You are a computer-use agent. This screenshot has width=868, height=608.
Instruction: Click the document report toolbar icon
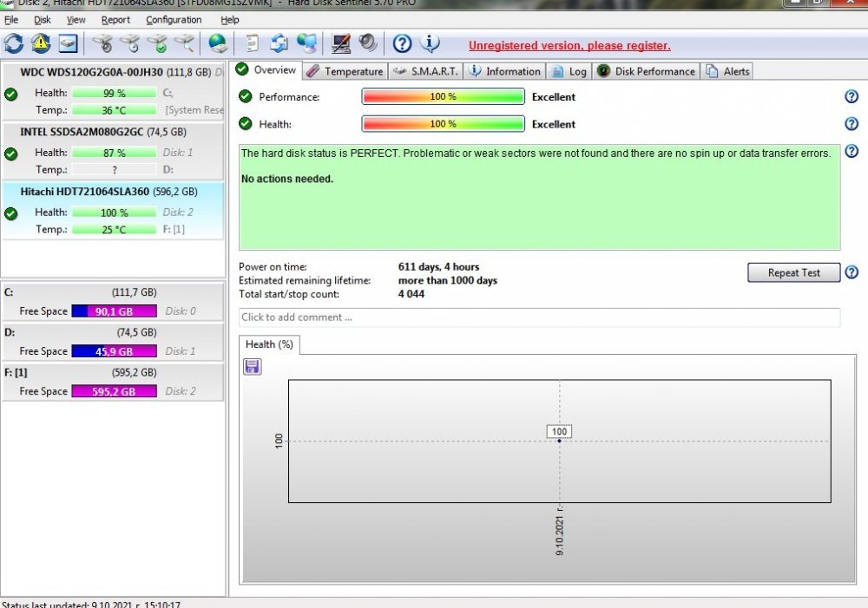252,43
